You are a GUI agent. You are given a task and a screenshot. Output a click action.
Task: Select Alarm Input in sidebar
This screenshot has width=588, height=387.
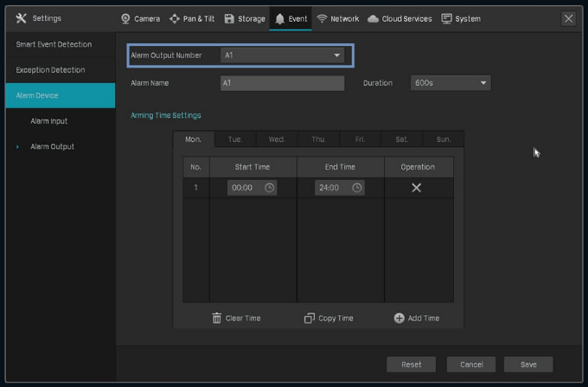click(49, 121)
